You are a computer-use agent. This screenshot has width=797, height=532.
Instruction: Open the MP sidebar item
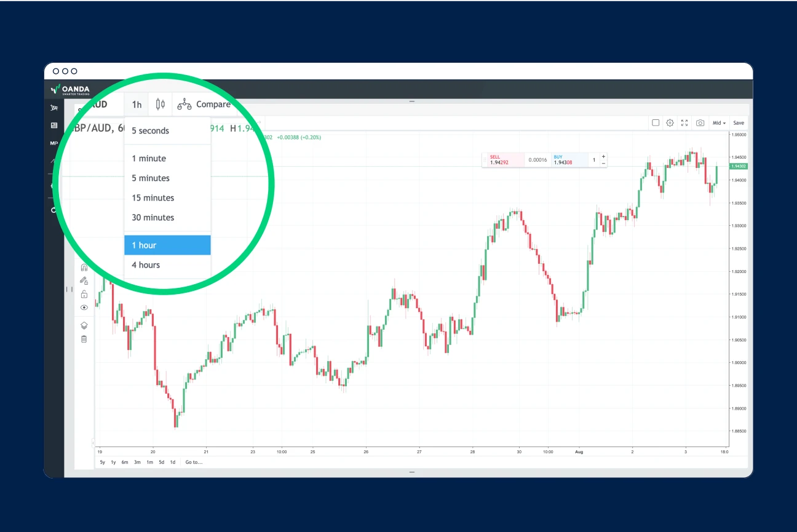[x=54, y=143]
